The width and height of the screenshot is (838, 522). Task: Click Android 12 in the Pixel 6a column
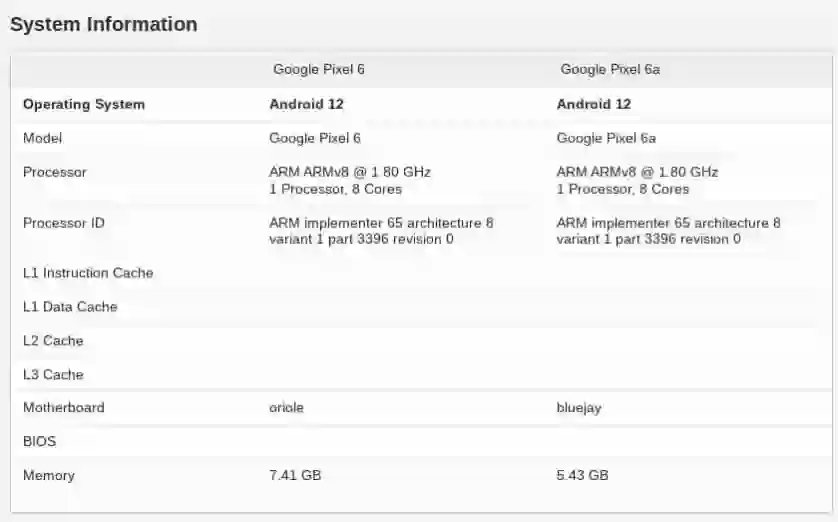click(x=594, y=104)
